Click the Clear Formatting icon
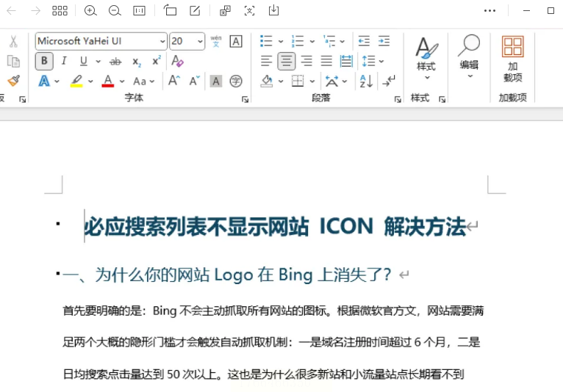 click(x=177, y=61)
